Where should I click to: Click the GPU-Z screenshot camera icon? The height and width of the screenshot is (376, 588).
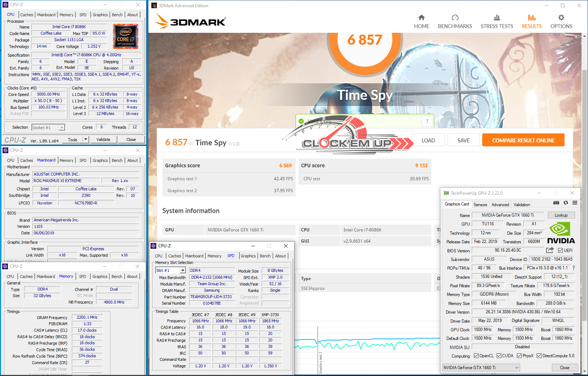[x=556, y=203]
